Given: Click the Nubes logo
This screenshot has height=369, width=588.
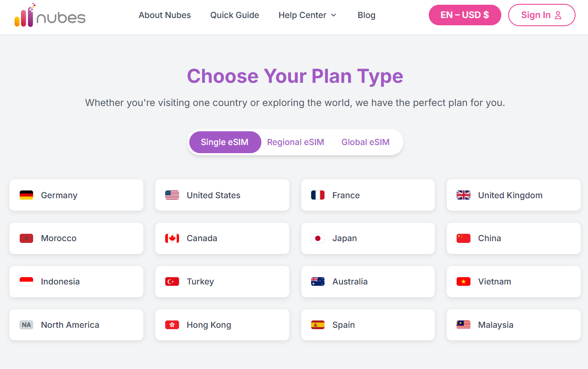Looking at the screenshot, I should click(x=49, y=16).
